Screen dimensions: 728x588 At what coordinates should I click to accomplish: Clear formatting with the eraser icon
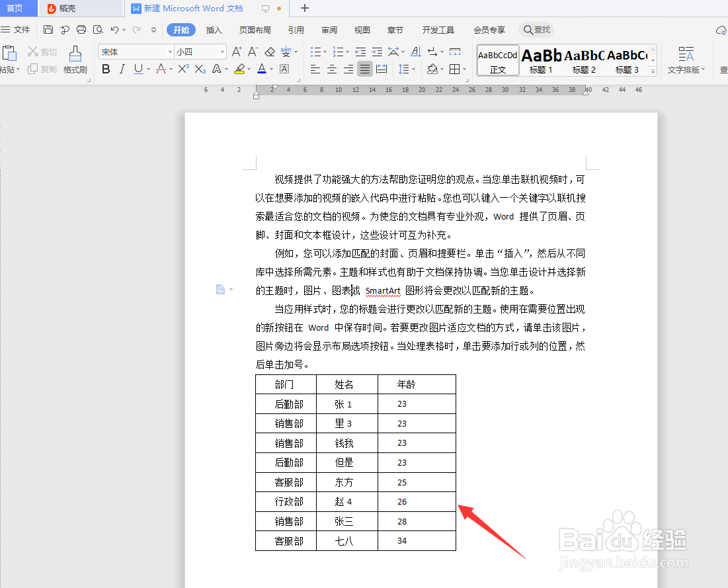(x=270, y=50)
